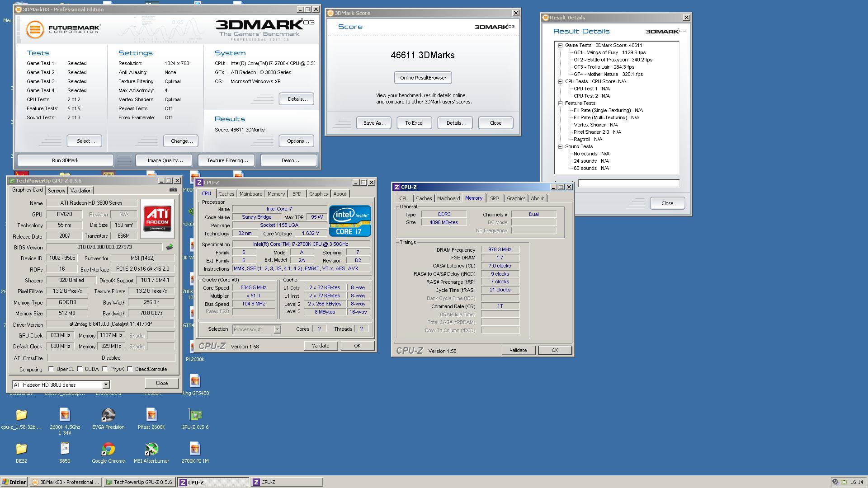Open the GPU selection dropdown in GPU-Z

click(106, 385)
